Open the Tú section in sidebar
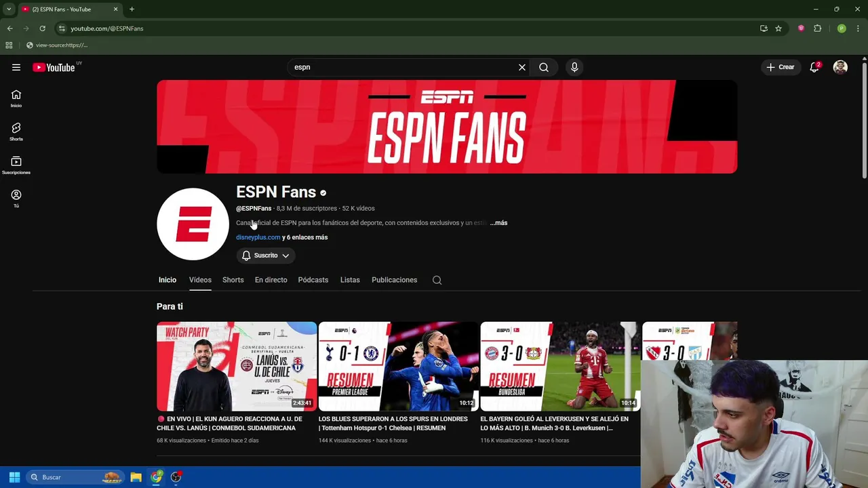This screenshot has width=868, height=488. (16, 199)
